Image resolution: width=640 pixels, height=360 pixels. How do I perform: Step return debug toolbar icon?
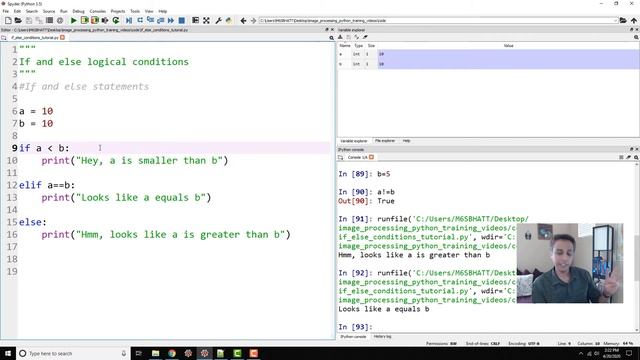[160, 20]
